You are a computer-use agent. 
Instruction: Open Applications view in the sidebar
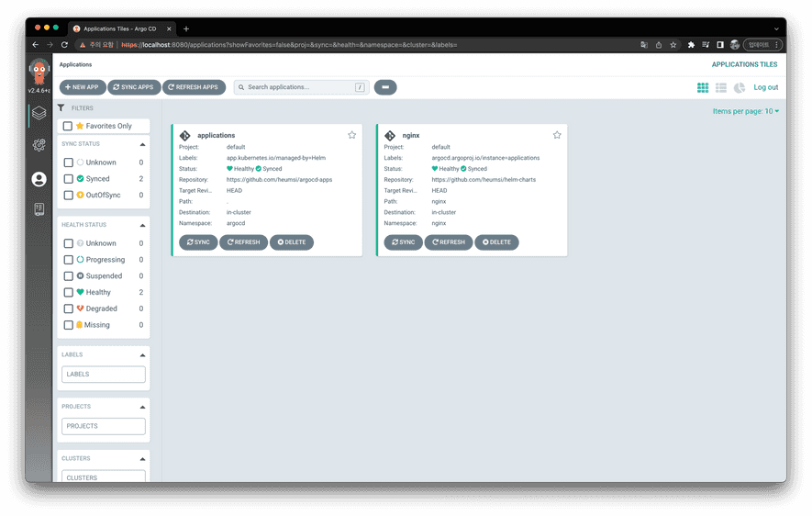pyautogui.click(x=39, y=114)
